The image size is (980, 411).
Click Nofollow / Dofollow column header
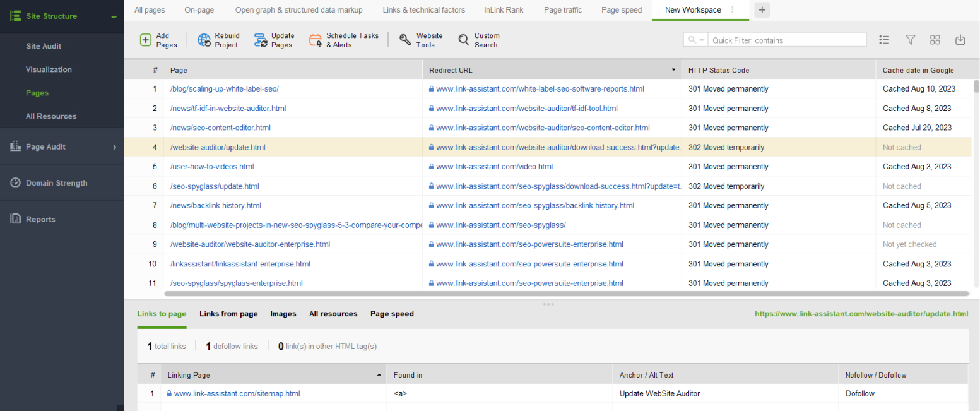pos(904,375)
